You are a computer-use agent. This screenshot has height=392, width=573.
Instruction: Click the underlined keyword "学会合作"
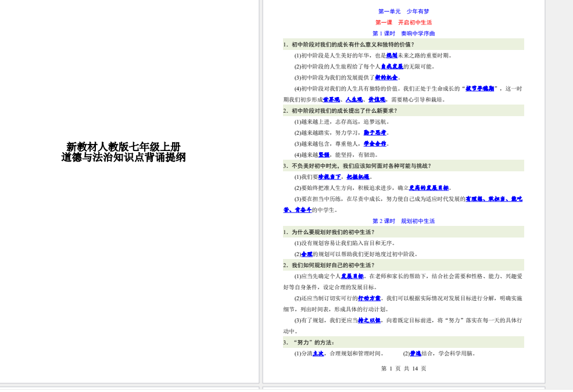pyautogui.click(x=375, y=143)
